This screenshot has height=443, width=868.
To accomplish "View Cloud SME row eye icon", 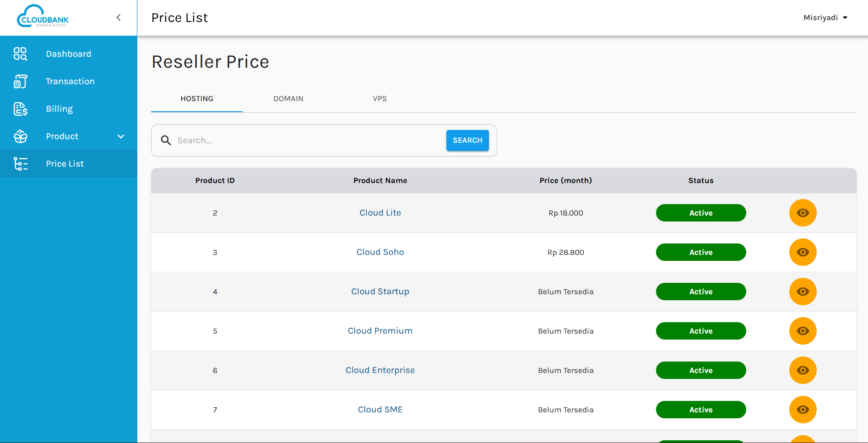I will pyautogui.click(x=803, y=410).
